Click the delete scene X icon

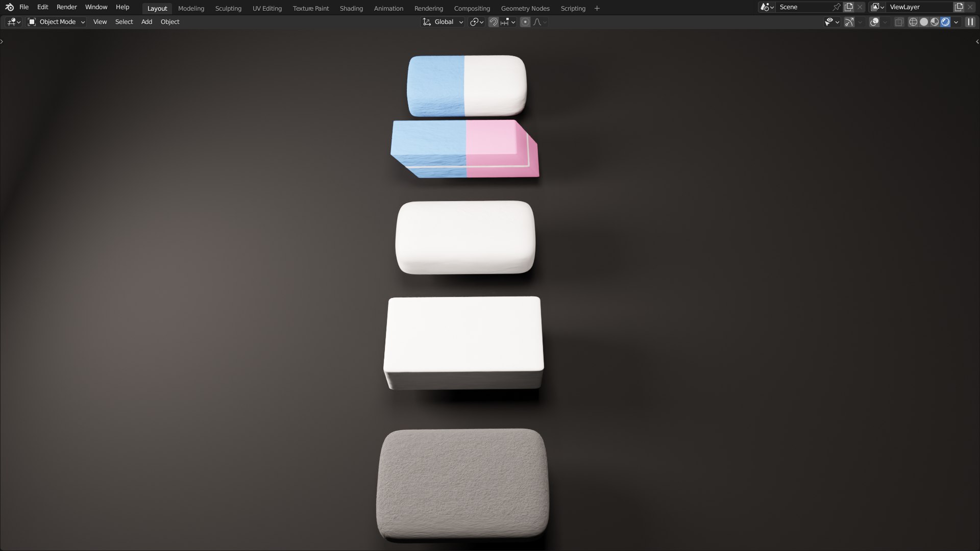[x=860, y=7]
